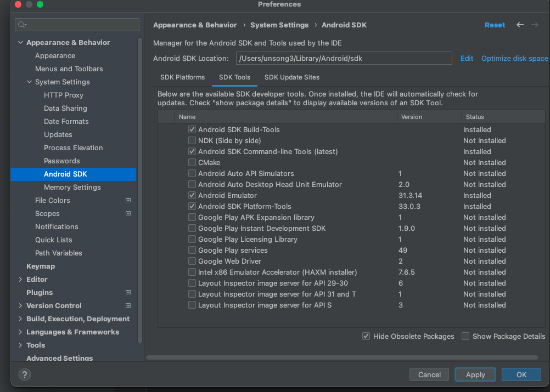Screen dimensions: 550x392
Task: Click the project-level icon beside Scopes
Action: (128, 213)
